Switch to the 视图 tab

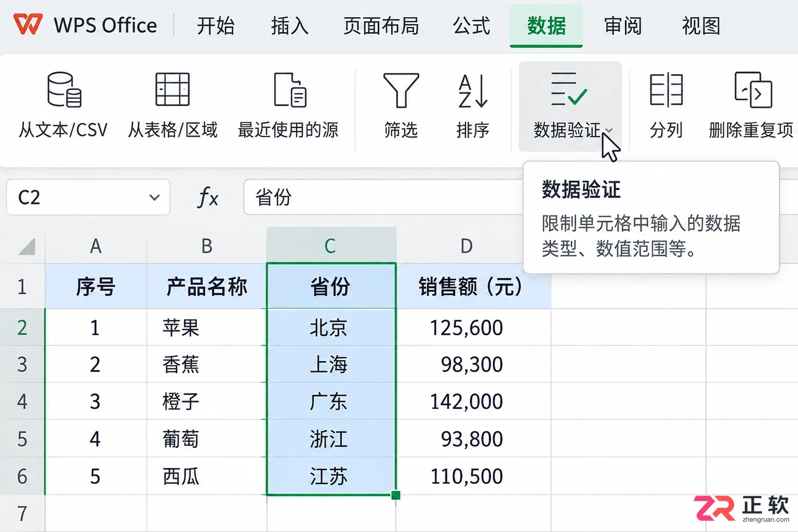pos(701,26)
